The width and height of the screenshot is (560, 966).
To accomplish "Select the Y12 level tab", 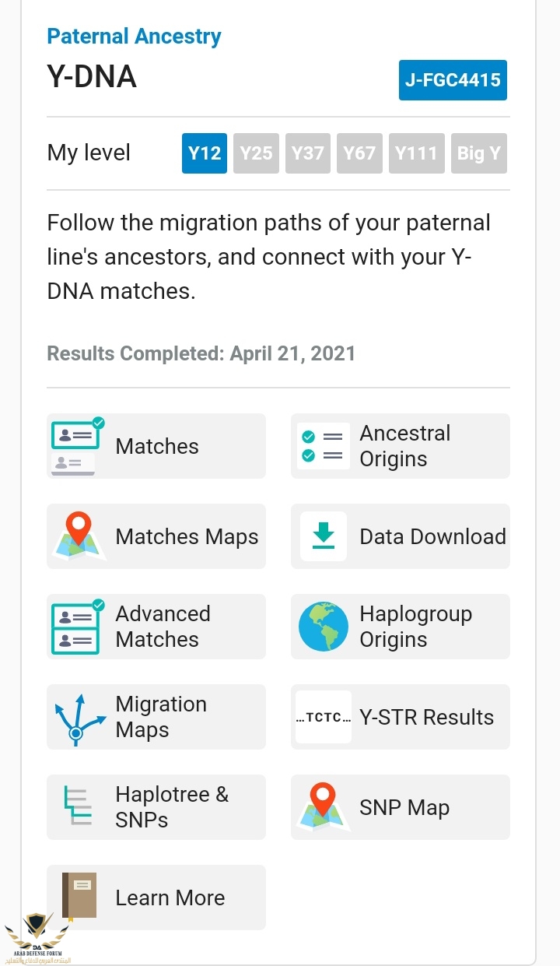I will (x=205, y=153).
